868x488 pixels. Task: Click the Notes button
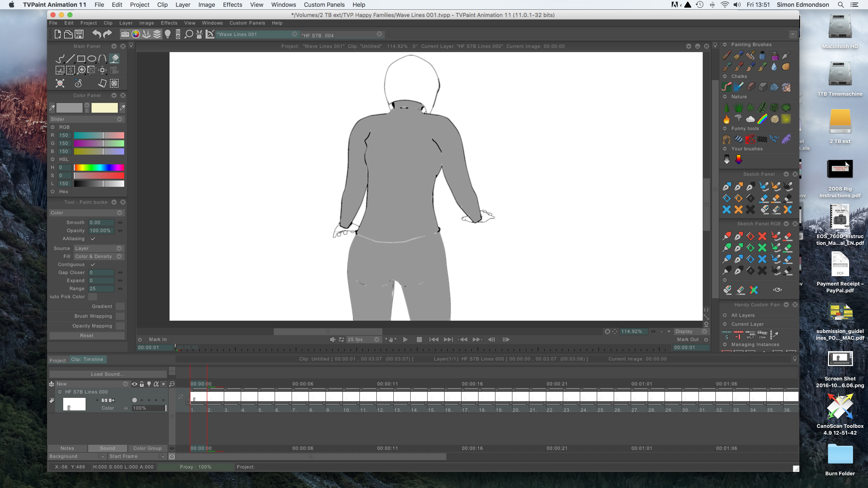[67, 448]
